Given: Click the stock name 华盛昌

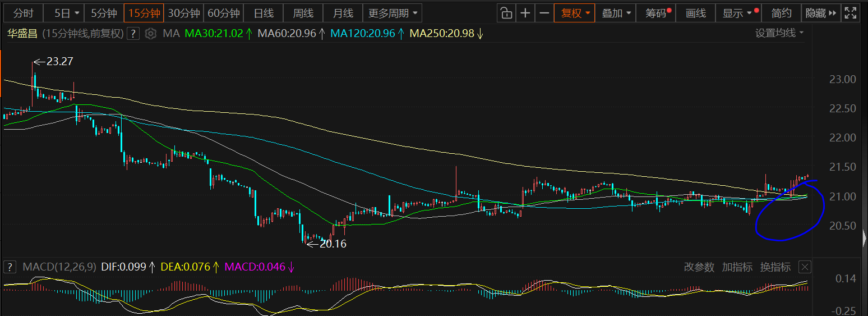Looking at the screenshot, I should click(x=22, y=34).
